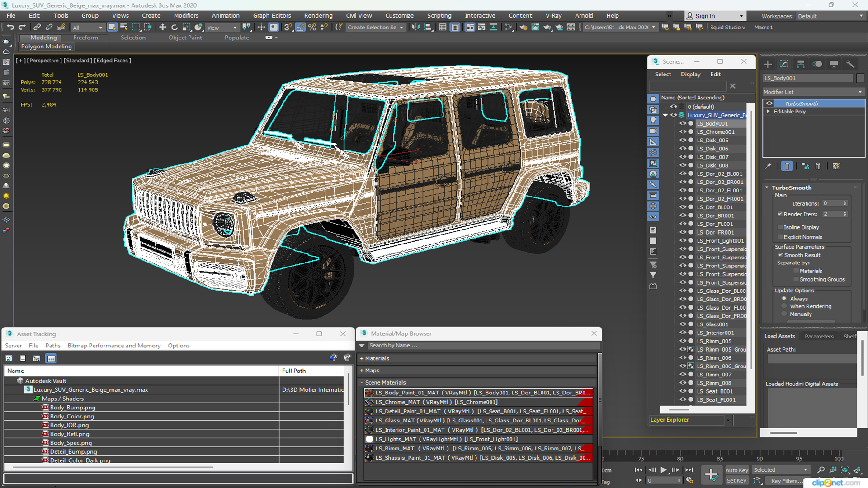Click the Set Key button
Viewport: 868px width, 488px height.
click(736, 481)
